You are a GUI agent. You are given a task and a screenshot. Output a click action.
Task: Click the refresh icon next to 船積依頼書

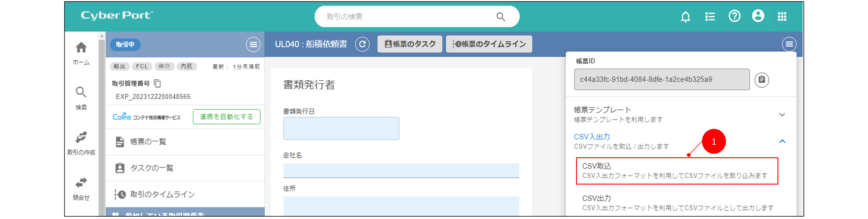coord(362,44)
